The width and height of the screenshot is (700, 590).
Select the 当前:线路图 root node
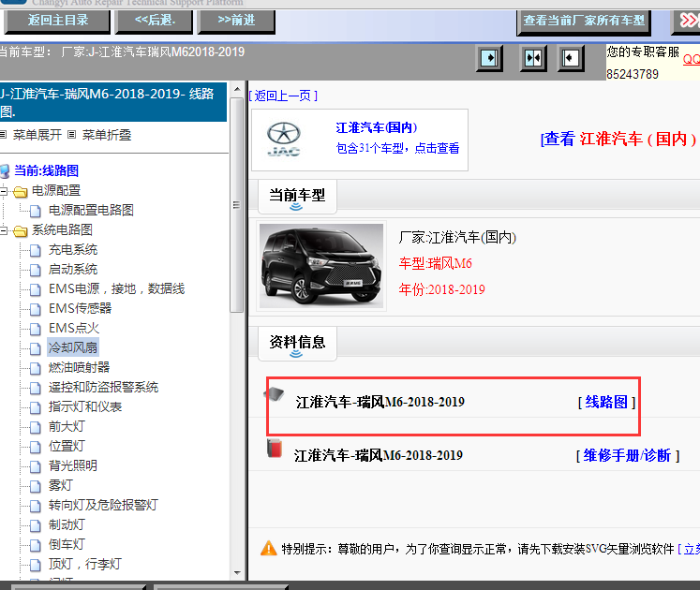(46, 170)
